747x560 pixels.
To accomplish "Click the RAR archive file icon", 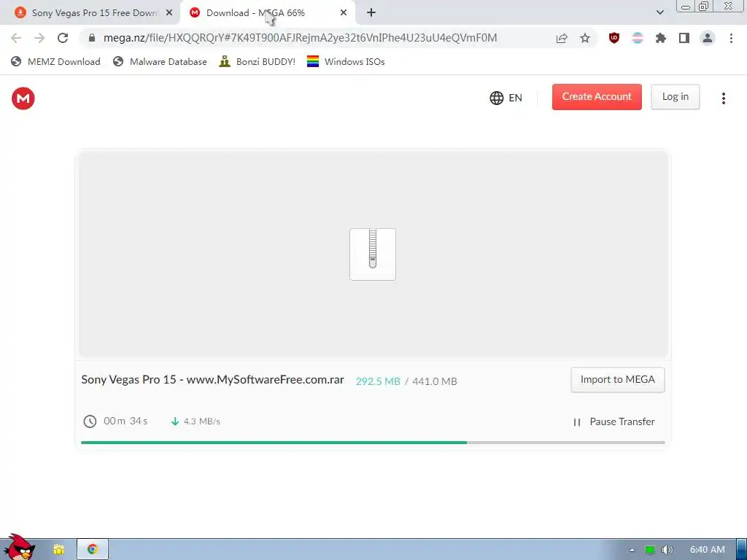I will tap(373, 254).
